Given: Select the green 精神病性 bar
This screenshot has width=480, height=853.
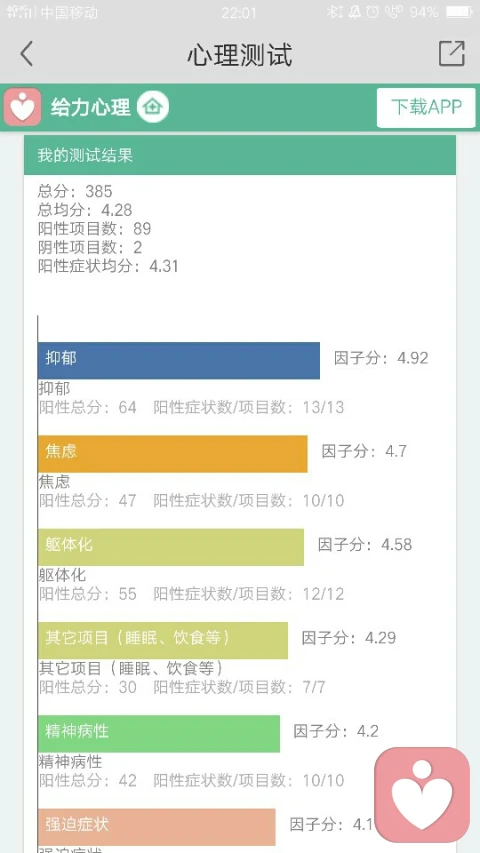Looking at the screenshot, I should pos(159,734).
